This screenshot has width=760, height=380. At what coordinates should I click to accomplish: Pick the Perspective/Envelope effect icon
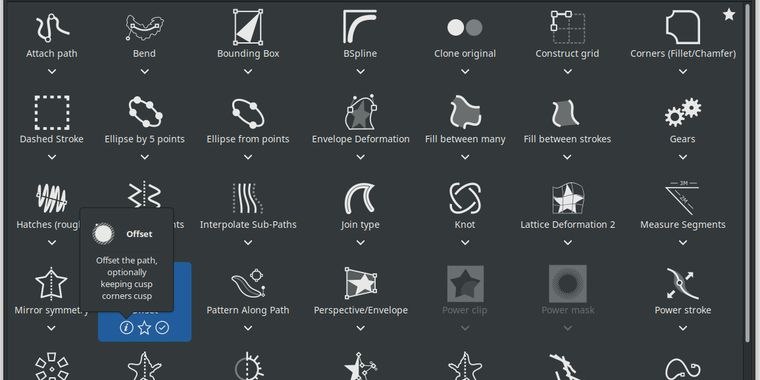(x=360, y=284)
